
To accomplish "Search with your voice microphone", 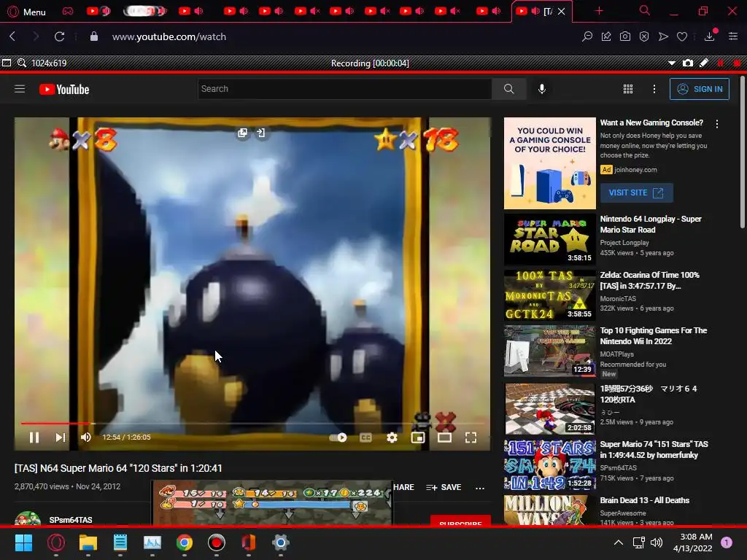I will click(542, 89).
